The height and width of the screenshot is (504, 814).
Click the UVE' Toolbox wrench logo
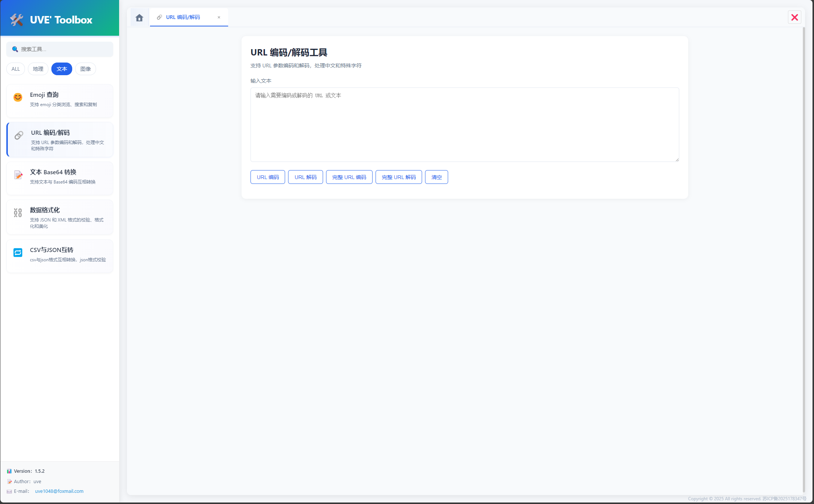[16, 20]
